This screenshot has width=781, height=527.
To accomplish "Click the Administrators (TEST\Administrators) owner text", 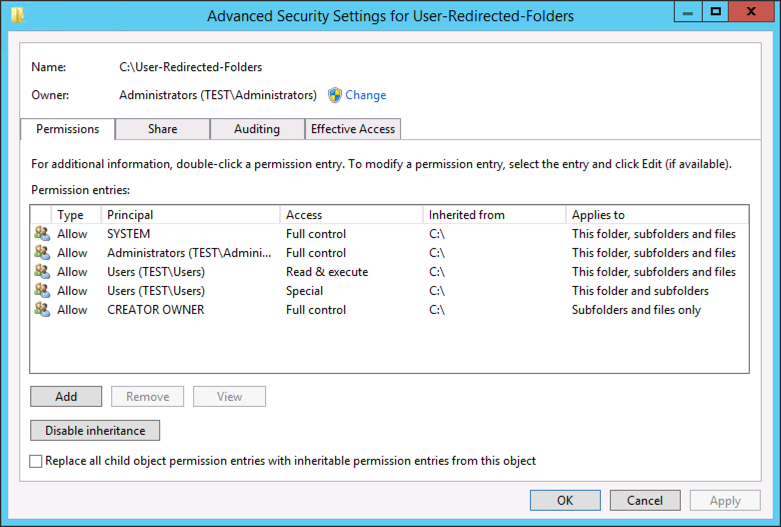I will coord(218,95).
